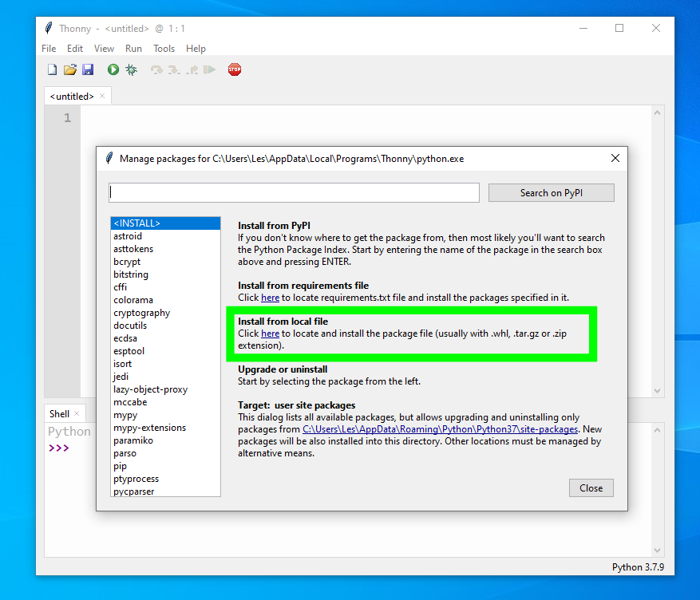This screenshot has width=700, height=600.
Task: Select jedi in the package list
Action: 165,377
